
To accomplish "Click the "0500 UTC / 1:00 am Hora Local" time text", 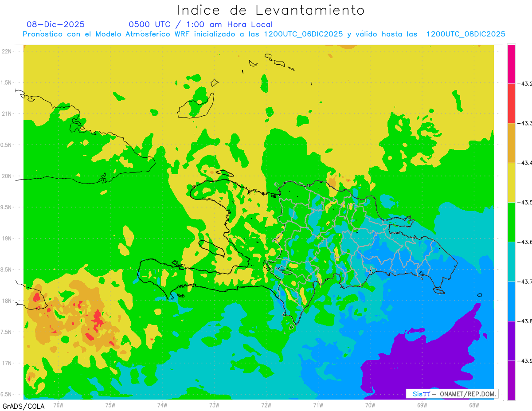I will (200, 24).
